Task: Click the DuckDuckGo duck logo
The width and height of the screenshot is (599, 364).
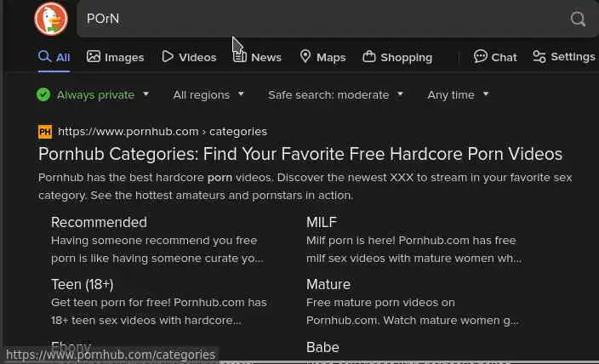Action: 51,19
